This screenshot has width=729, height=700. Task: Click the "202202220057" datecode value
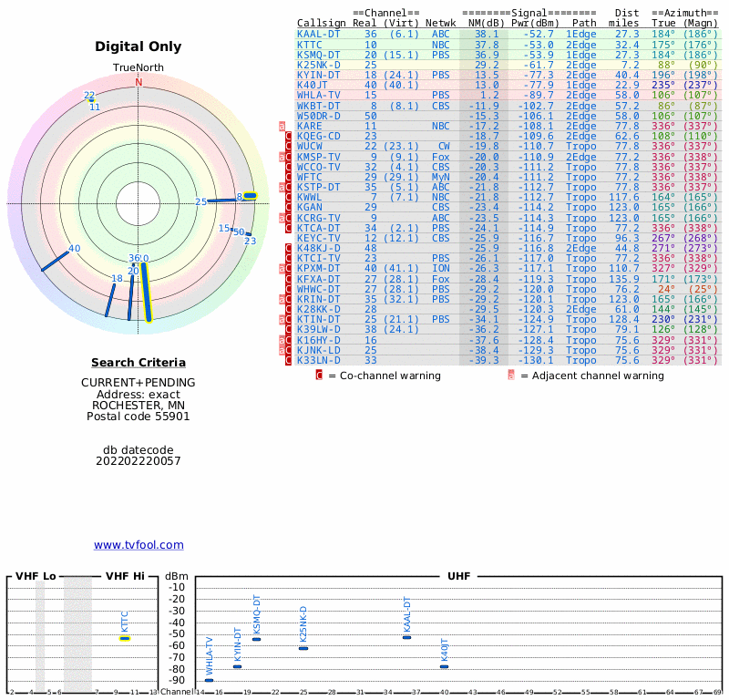pyautogui.click(x=139, y=461)
